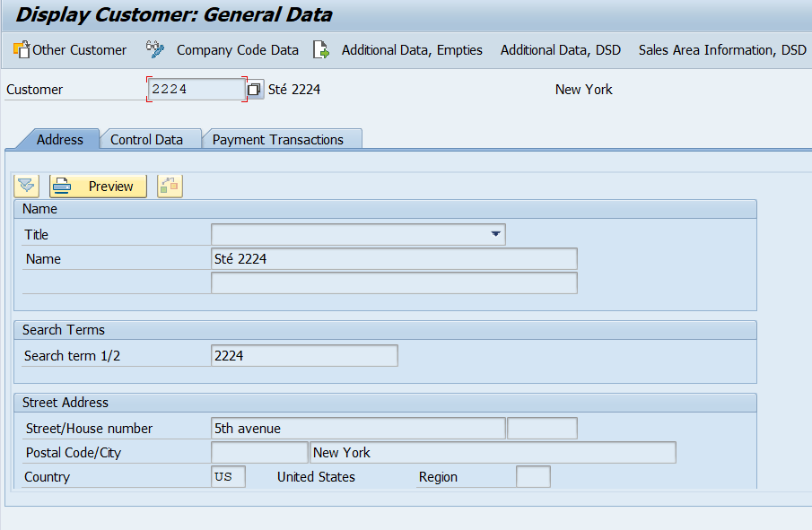
Task: Click Other Customer toolbar label
Action: (79, 49)
